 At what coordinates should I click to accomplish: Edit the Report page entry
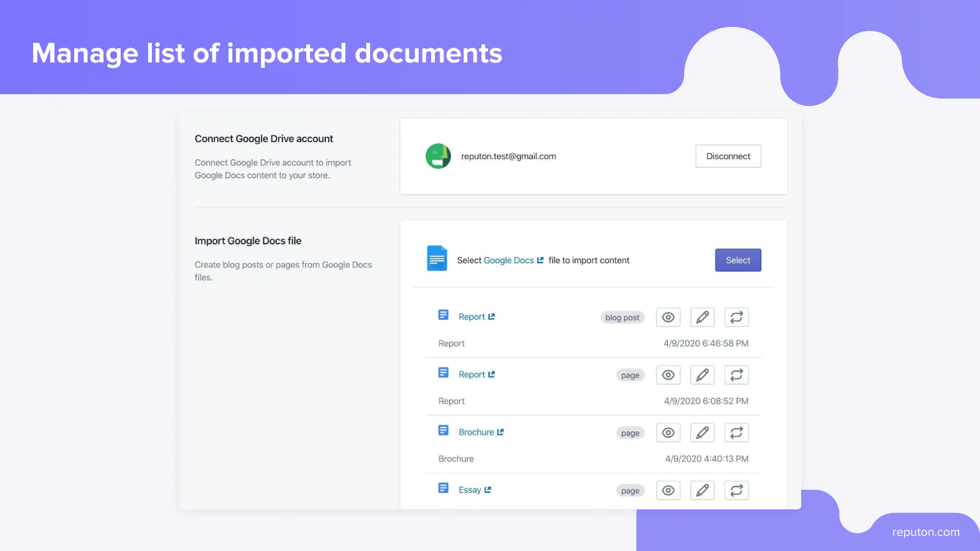[703, 375]
